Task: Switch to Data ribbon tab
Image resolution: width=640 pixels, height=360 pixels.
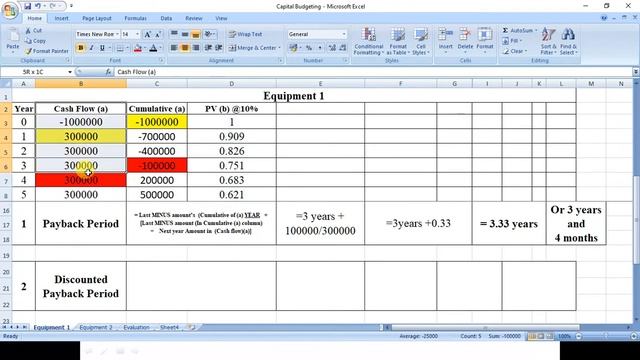Action: tap(166, 18)
